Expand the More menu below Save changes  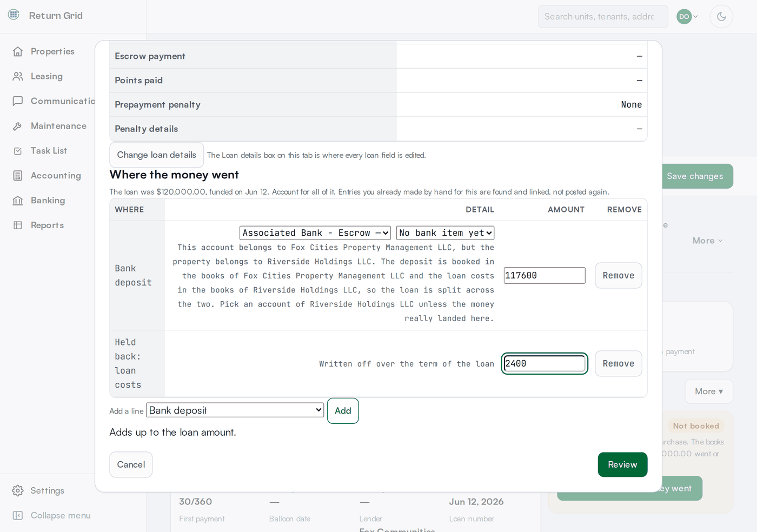click(707, 241)
